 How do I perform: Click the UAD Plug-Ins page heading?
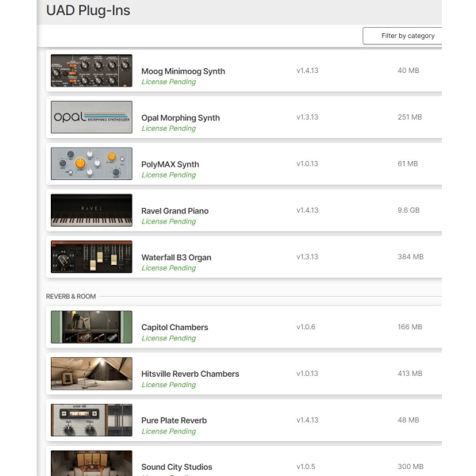(88, 10)
